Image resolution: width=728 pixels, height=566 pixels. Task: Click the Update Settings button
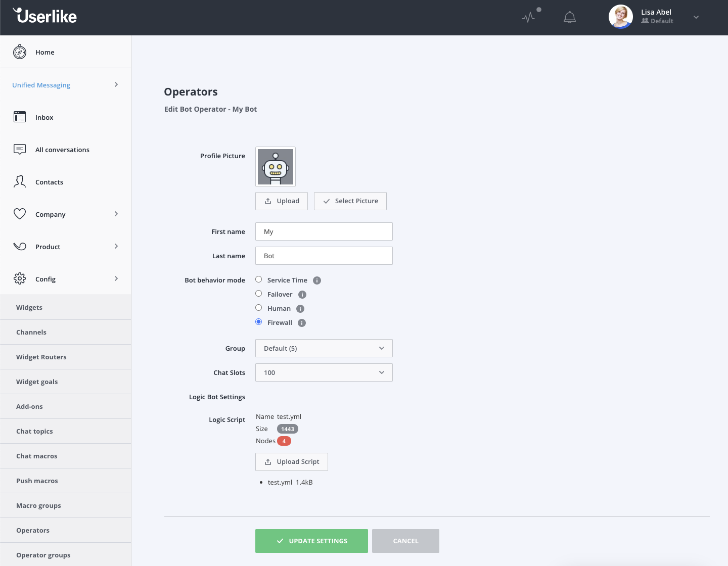(x=311, y=541)
